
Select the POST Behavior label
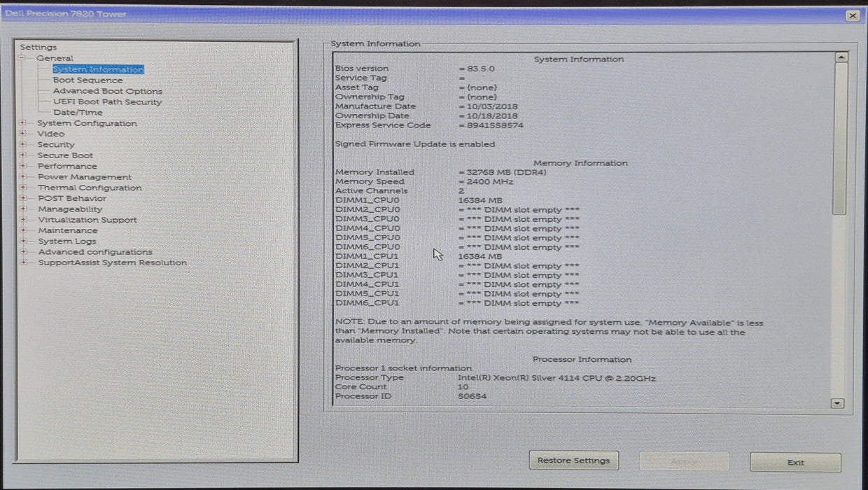72,198
